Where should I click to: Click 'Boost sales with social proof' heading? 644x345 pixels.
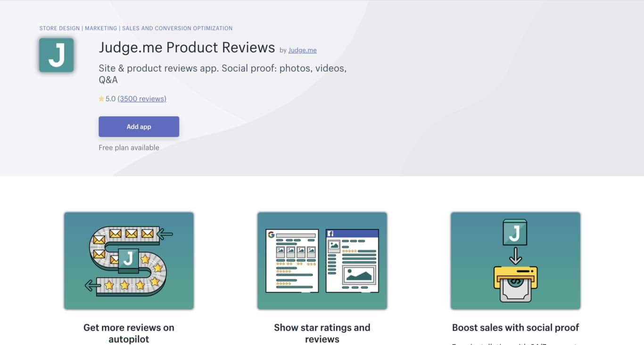515,328
